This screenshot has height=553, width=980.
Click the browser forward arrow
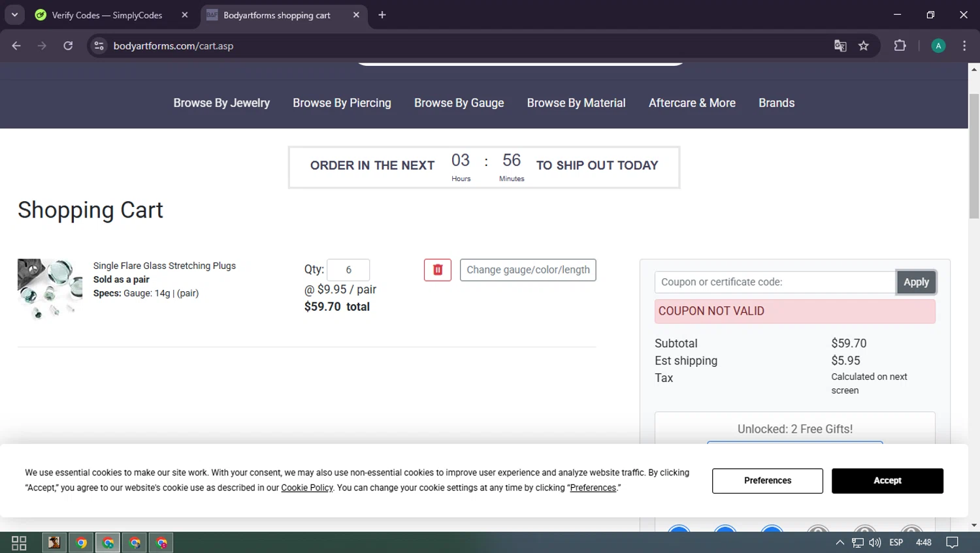42,46
